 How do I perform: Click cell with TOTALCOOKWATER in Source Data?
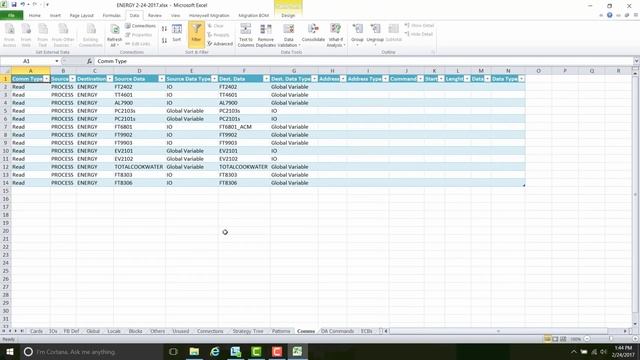(x=139, y=167)
